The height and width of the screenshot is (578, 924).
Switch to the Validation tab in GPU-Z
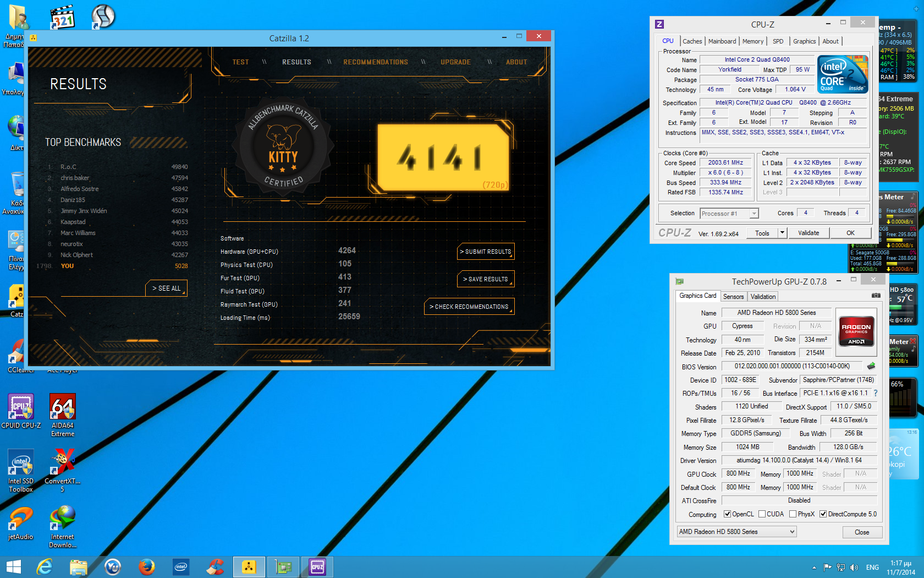tap(763, 297)
